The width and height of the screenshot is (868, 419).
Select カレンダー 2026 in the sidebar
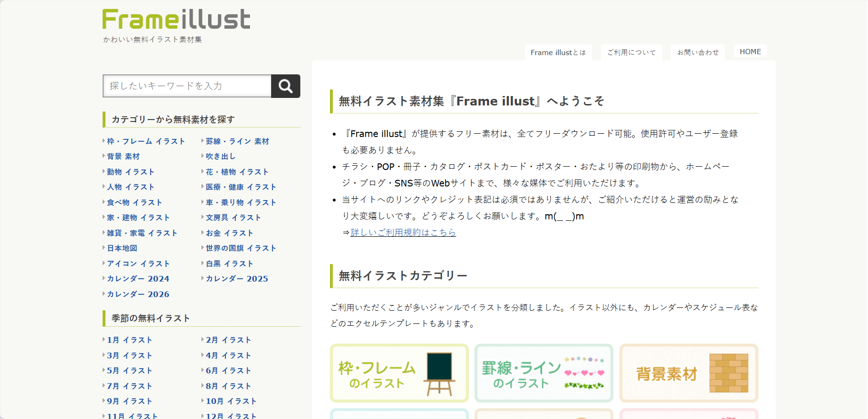click(138, 294)
